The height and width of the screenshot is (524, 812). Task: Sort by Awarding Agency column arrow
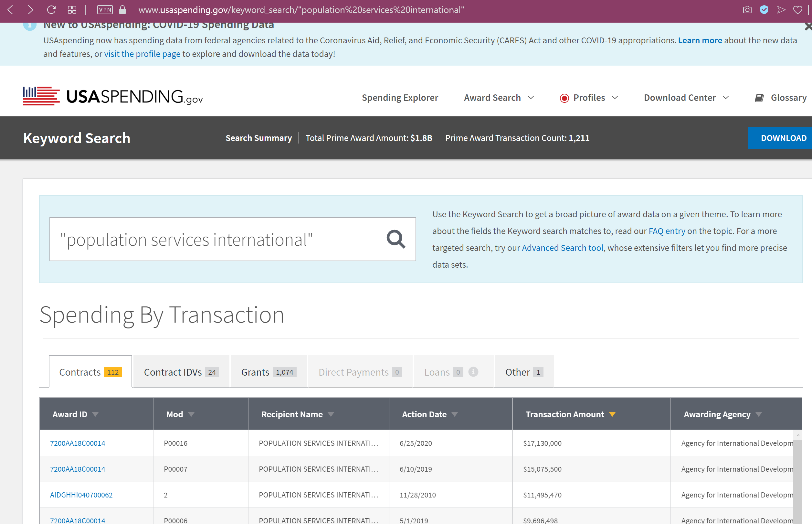[x=759, y=414]
